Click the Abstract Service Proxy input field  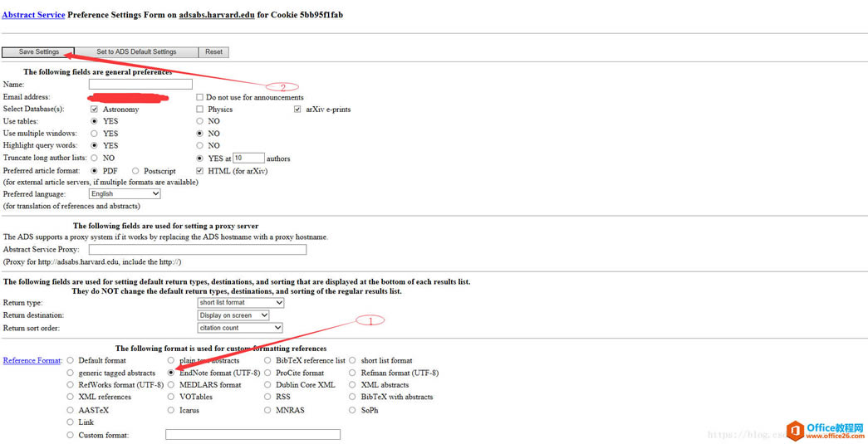click(x=198, y=249)
